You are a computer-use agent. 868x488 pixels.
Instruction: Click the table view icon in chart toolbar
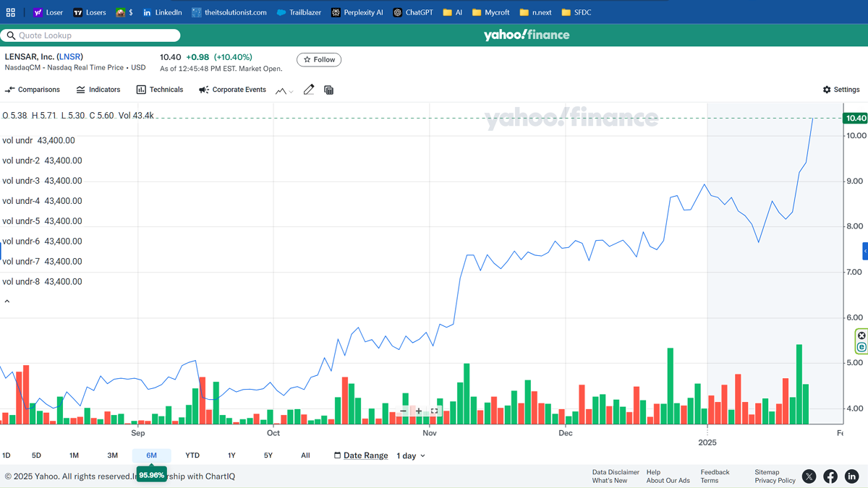click(328, 90)
